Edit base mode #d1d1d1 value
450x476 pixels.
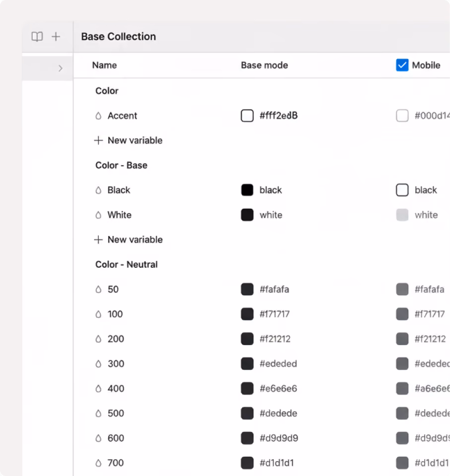click(277, 463)
